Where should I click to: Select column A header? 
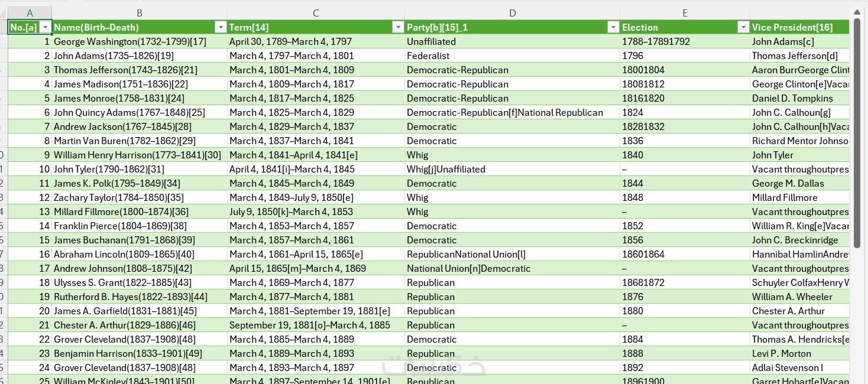coord(30,13)
